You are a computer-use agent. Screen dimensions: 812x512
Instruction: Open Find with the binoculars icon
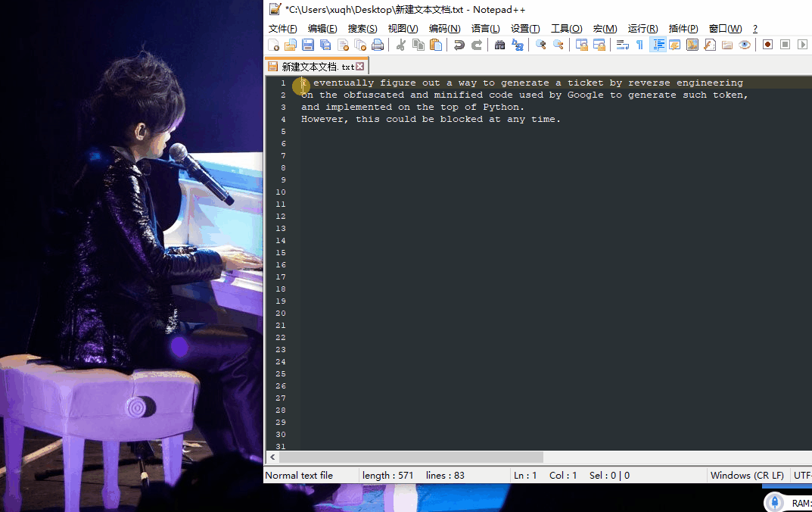(x=499, y=45)
